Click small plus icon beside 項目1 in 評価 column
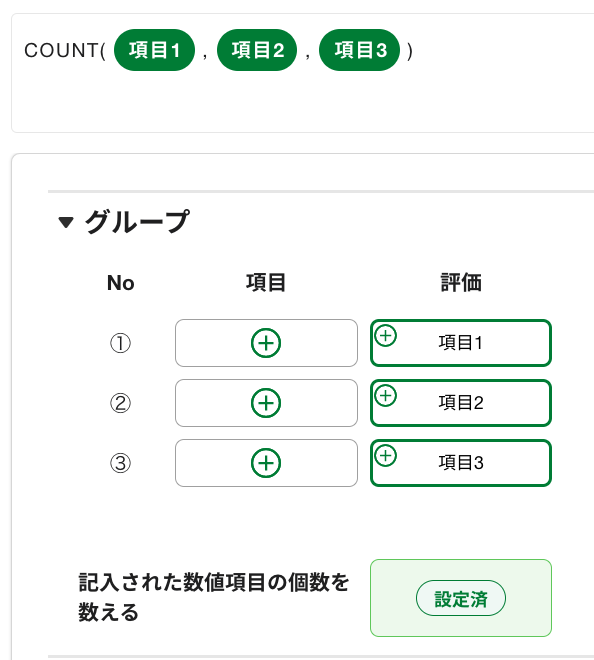 385,336
